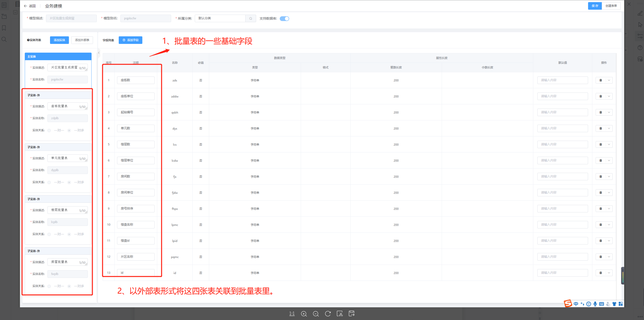
Task: Select the 主实体 panel header
Action: [x=58, y=56]
